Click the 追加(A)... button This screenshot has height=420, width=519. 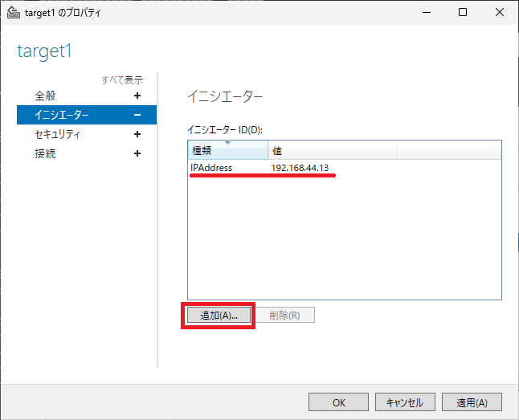pyautogui.click(x=219, y=315)
